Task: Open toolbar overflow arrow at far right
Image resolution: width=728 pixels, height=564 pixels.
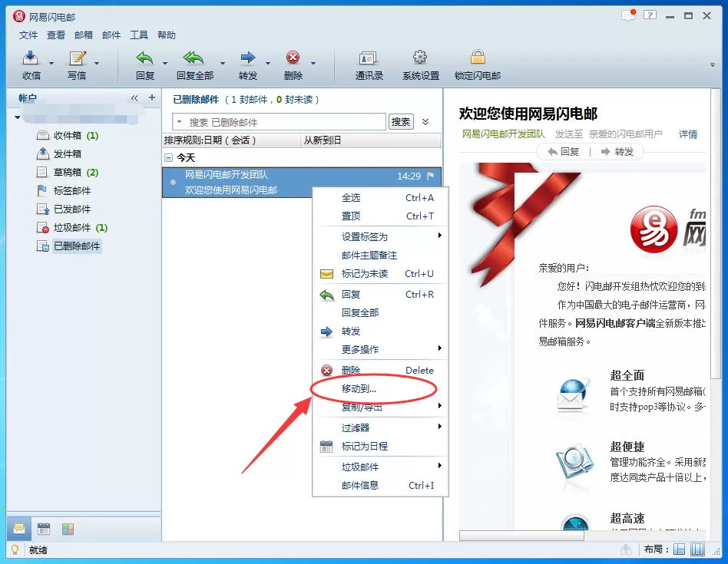Action: point(712,64)
